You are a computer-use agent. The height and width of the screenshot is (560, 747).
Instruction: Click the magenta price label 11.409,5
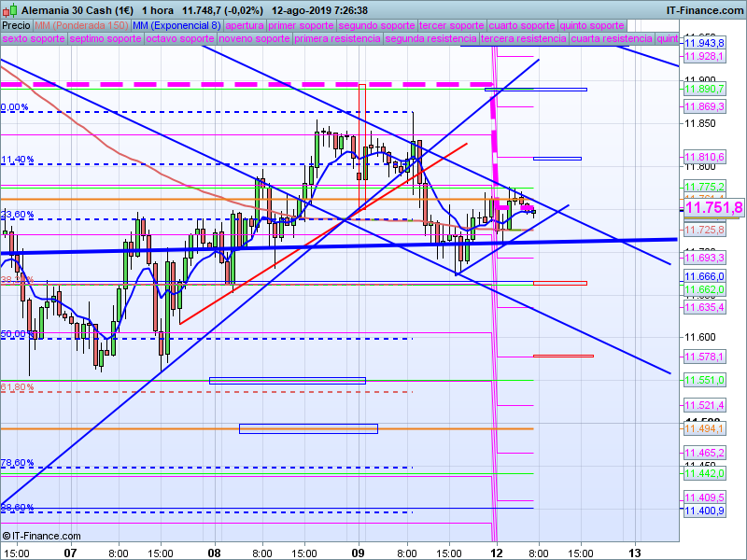tap(705, 497)
